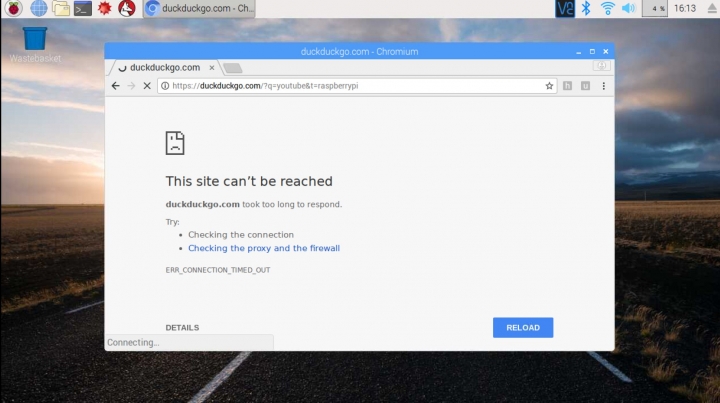Click the 16:13 clock
Screen dimensions: 720x403
(685, 8)
